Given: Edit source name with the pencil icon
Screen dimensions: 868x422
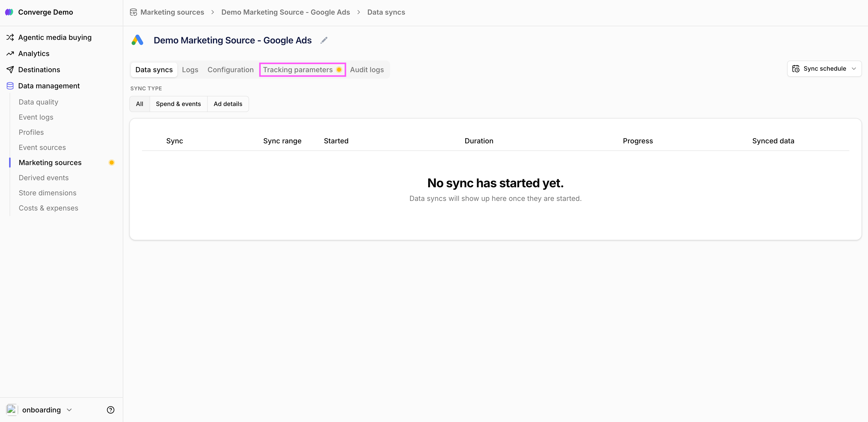Looking at the screenshot, I should pos(324,40).
